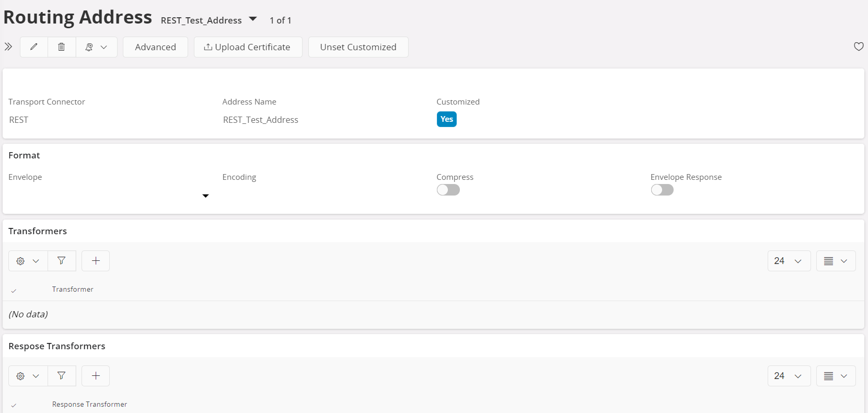The width and height of the screenshot is (868, 413).
Task: Open the Transformers filter icon
Action: point(62,260)
